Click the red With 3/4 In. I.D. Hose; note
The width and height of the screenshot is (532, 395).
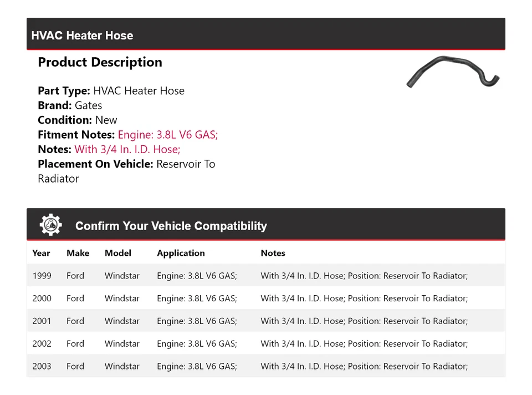click(127, 149)
